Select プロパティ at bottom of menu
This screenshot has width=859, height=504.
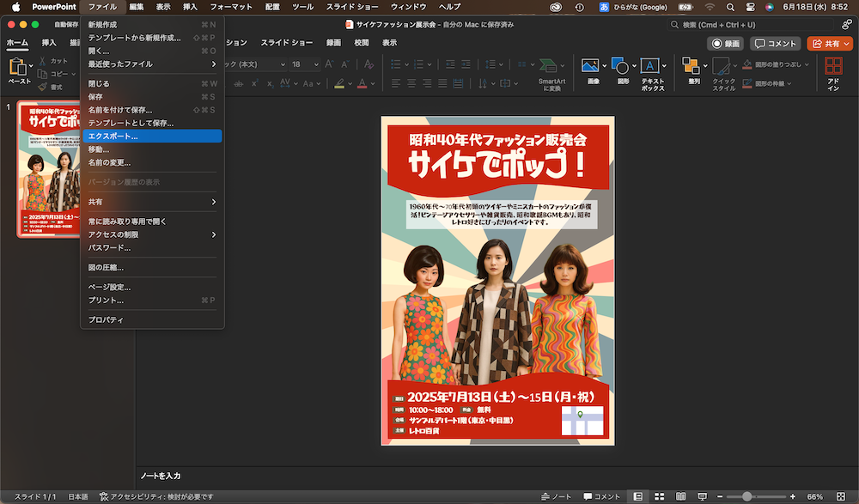pyautogui.click(x=152, y=319)
